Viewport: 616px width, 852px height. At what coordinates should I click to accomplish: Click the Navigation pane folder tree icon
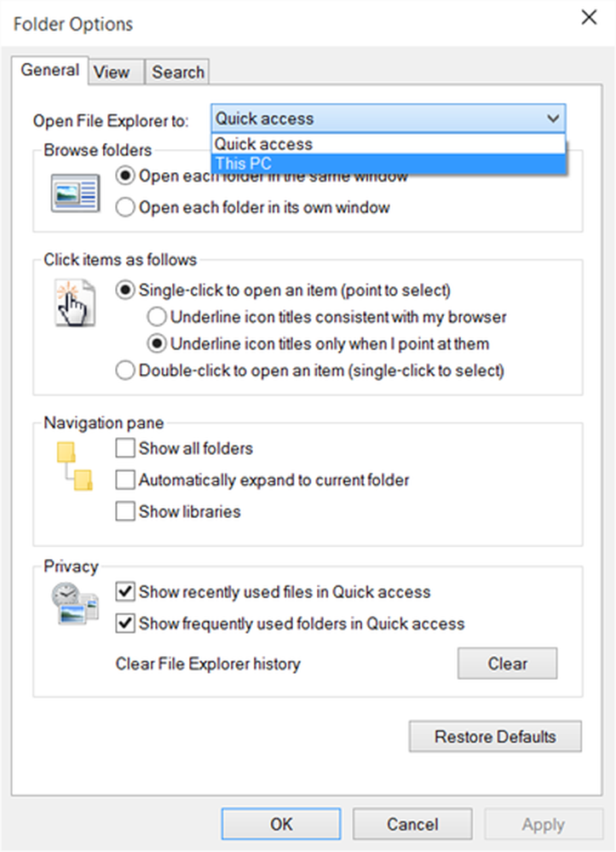(x=74, y=467)
